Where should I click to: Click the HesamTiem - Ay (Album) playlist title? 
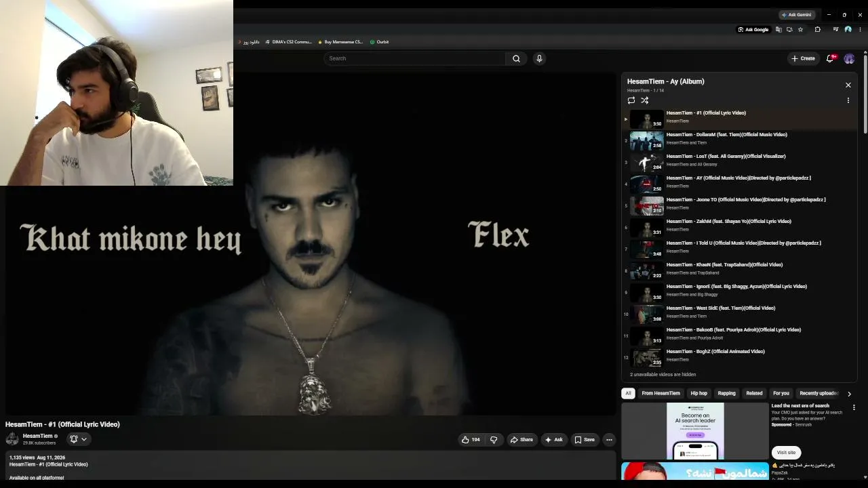click(x=665, y=81)
